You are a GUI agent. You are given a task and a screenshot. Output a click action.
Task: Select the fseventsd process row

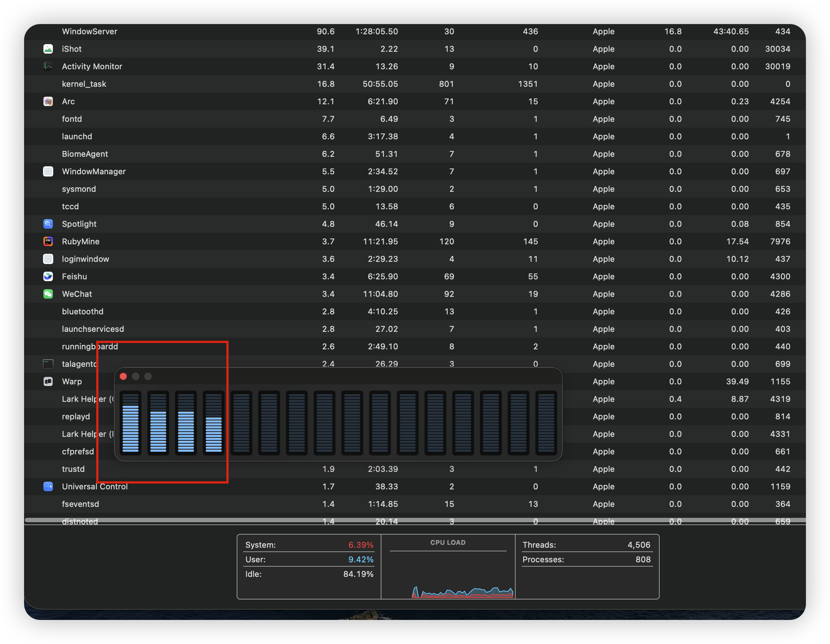[x=80, y=504]
